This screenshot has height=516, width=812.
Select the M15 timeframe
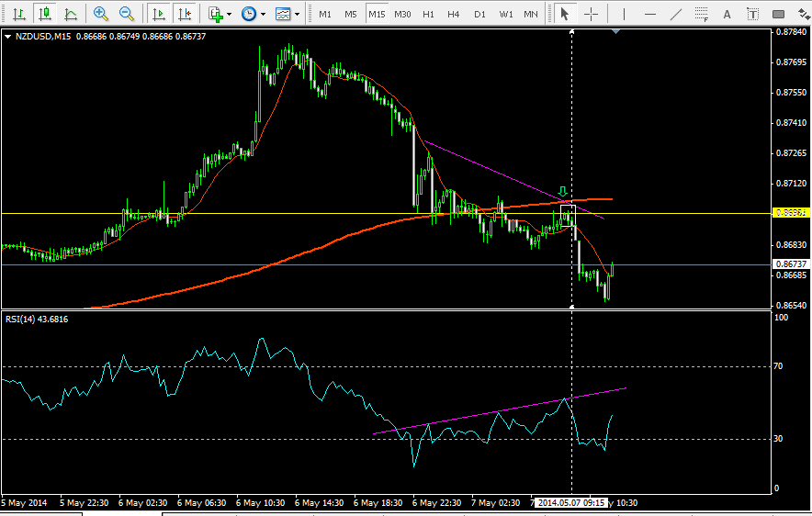[x=377, y=14]
